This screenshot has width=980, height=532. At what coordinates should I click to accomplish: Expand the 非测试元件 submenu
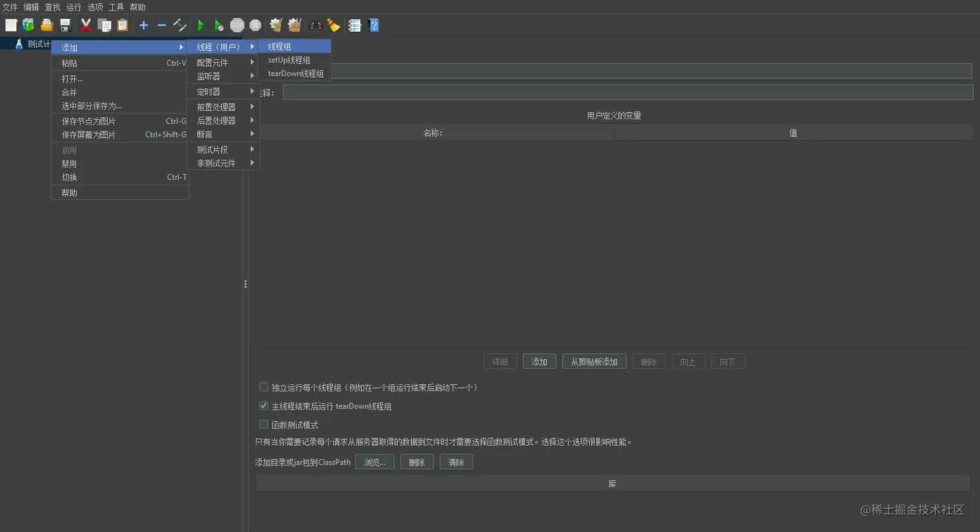[x=223, y=163]
